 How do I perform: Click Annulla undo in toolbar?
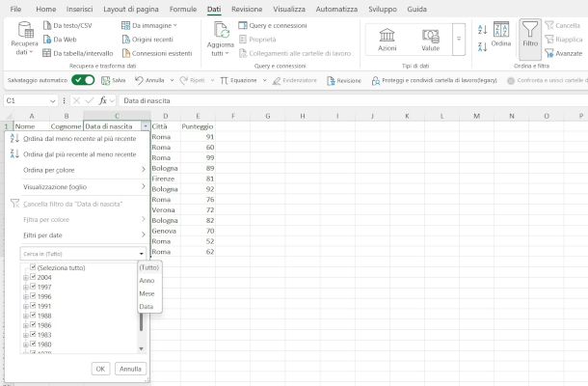[149, 80]
